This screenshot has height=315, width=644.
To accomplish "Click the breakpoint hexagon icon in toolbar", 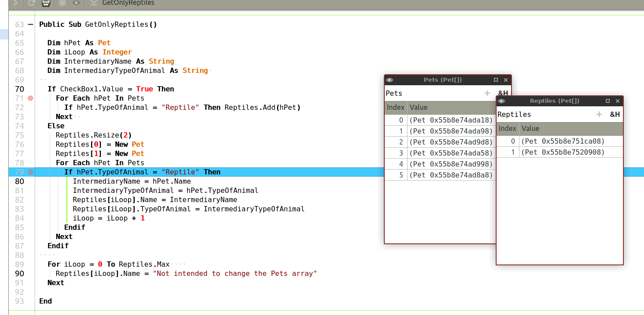I will 62,3.
